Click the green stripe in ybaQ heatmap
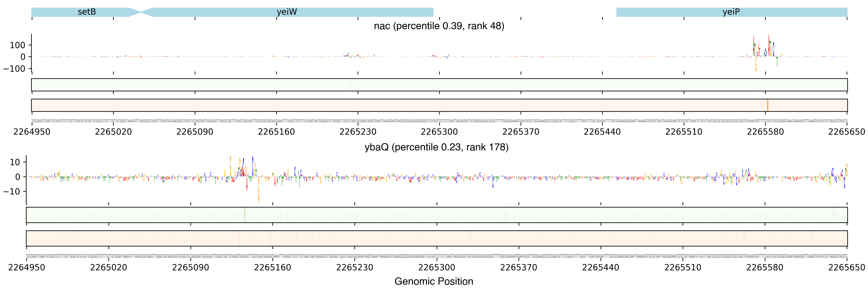The image size is (868, 289). [x=245, y=215]
